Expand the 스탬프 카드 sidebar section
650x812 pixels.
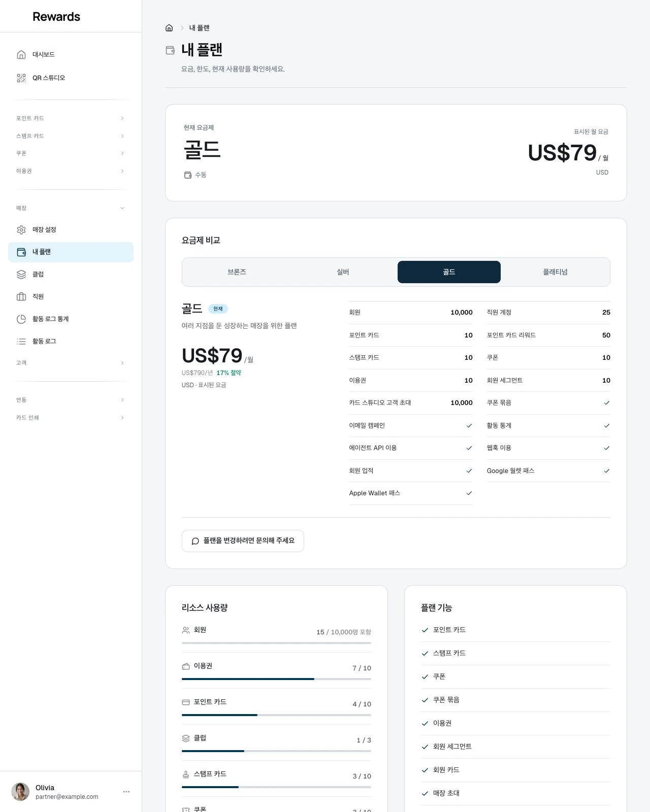click(x=71, y=136)
